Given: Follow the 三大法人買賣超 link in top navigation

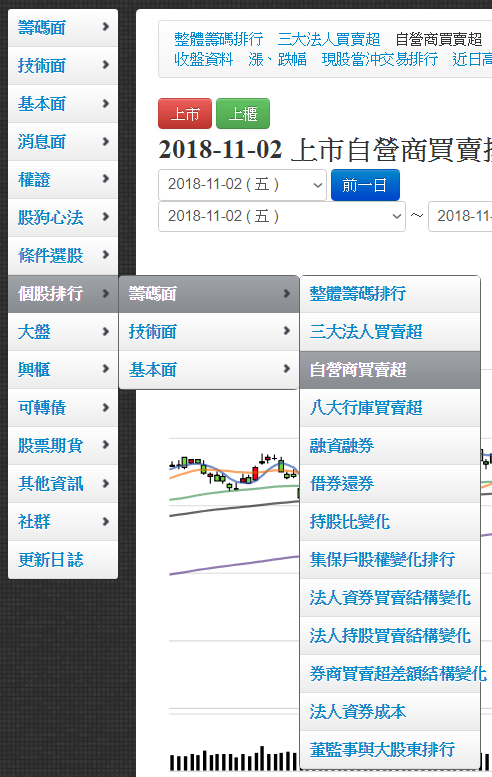Looking at the screenshot, I should pyautogui.click(x=329, y=39).
